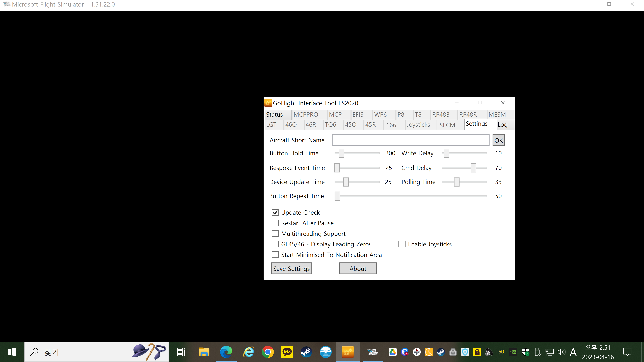The image size is (644, 362).
Task: Click the Button Repeat Time slider thumb
Action: pos(337,196)
